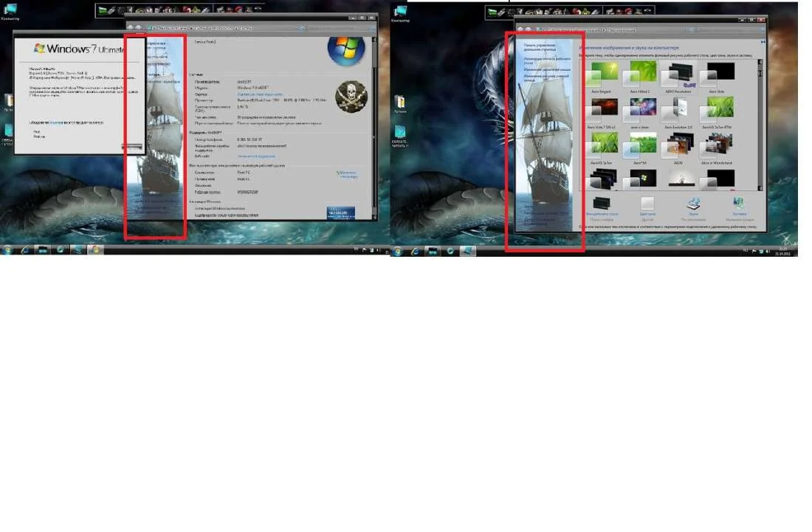Image resolution: width=812 pixels, height=532 pixels.
Task: Click the themes list vertical scrollbar
Action: click(x=760, y=125)
